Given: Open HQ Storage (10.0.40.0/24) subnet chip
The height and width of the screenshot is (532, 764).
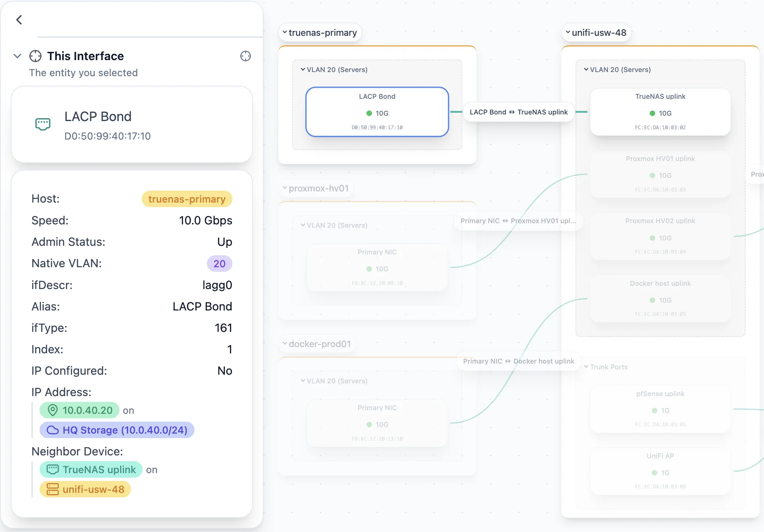Looking at the screenshot, I should (x=117, y=430).
